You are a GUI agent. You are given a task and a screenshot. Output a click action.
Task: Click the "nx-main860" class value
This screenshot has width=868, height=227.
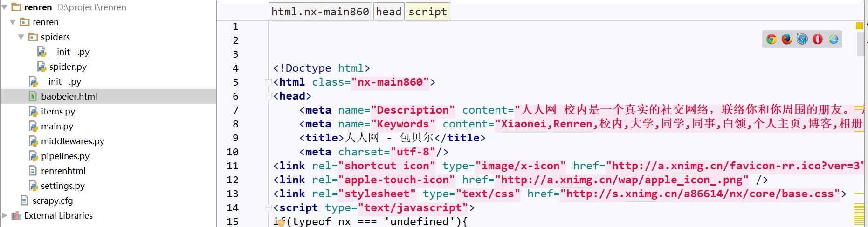[x=390, y=82]
